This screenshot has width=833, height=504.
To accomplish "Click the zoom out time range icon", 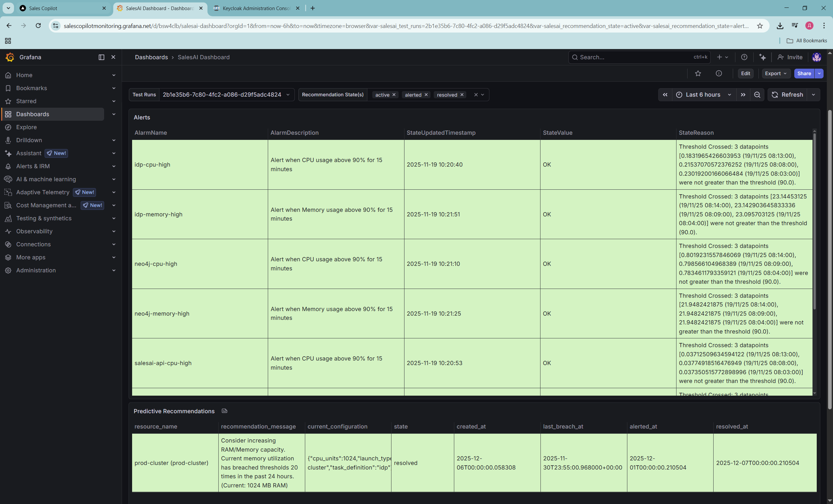I will 757,95.
